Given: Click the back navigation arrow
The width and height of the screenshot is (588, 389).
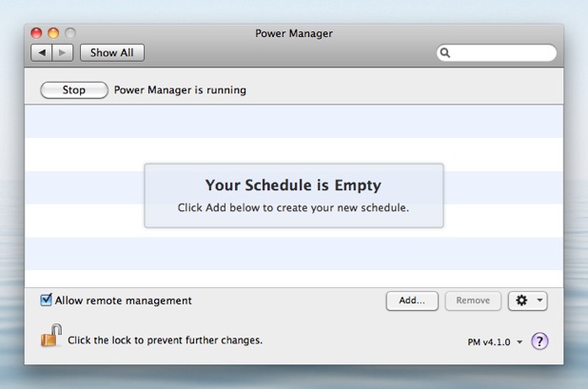Looking at the screenshot, I should tap(42, 53).
